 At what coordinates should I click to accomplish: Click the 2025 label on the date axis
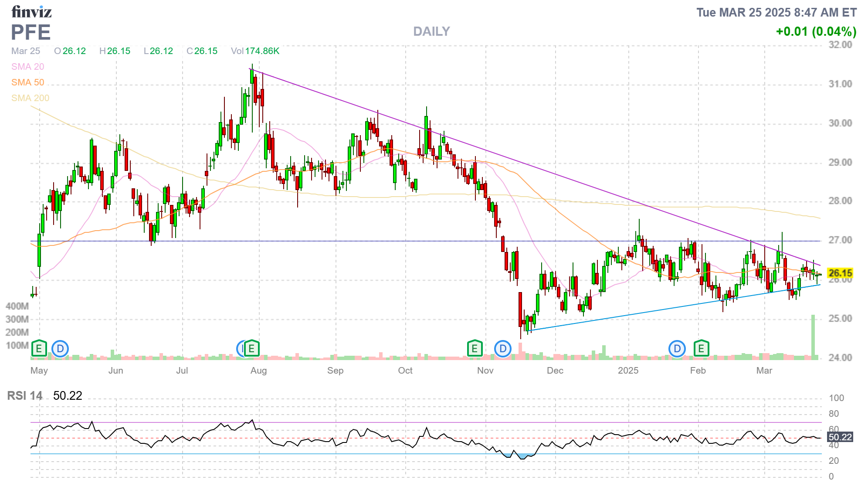628,371
